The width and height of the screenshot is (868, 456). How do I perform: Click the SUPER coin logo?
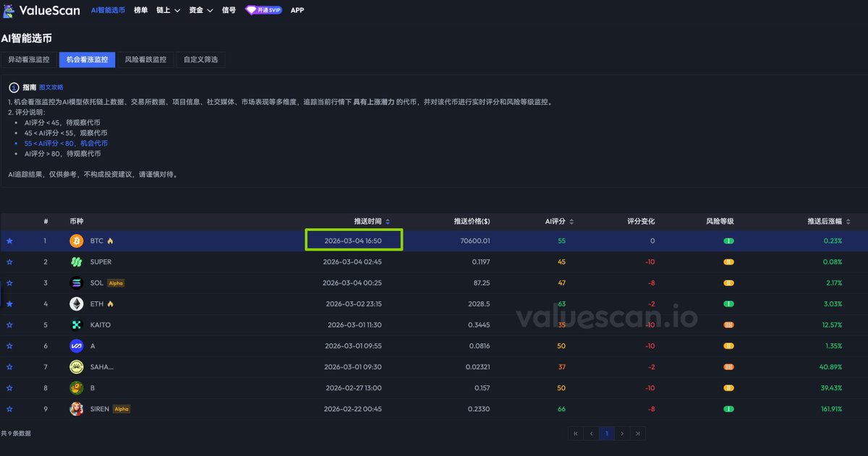click(77, 262)
